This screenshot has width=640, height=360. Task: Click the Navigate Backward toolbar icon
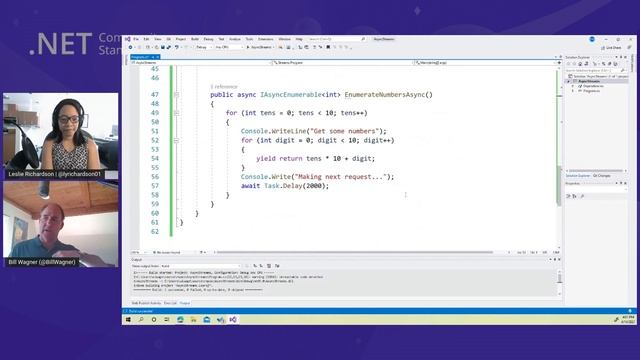coord(131,47)
